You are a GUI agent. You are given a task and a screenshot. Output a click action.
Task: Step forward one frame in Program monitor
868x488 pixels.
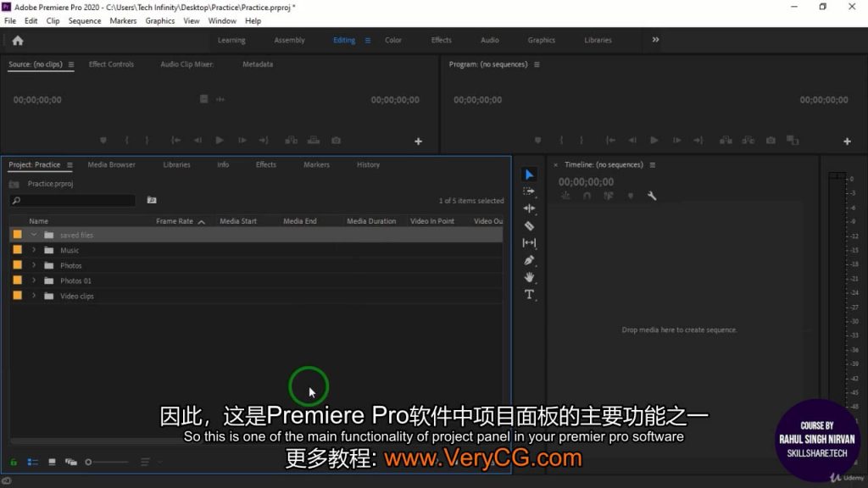(x=676, y=141)
